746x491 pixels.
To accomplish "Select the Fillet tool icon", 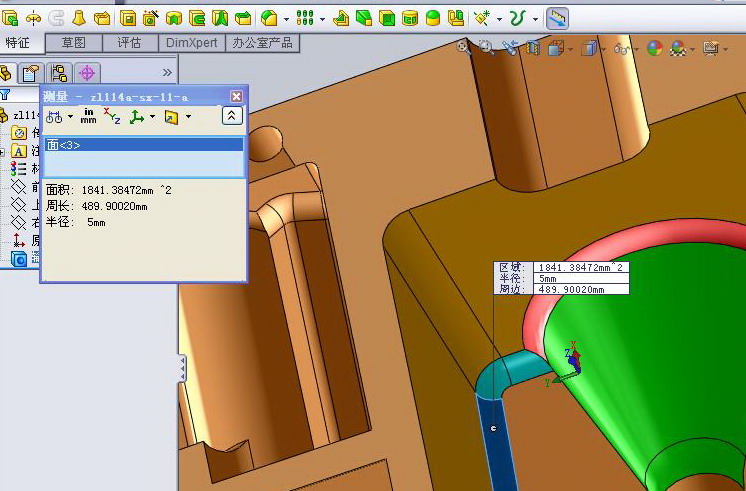I will (x=269, y=19).
